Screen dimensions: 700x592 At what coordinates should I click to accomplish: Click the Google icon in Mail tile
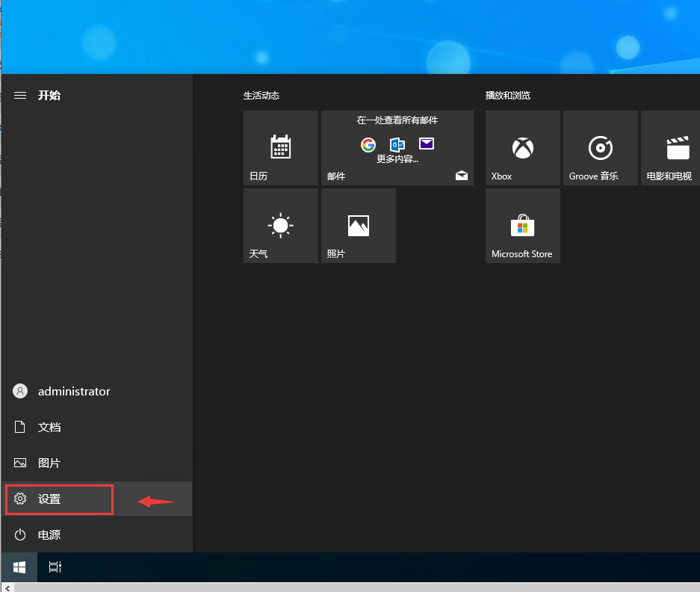[368, 144]
